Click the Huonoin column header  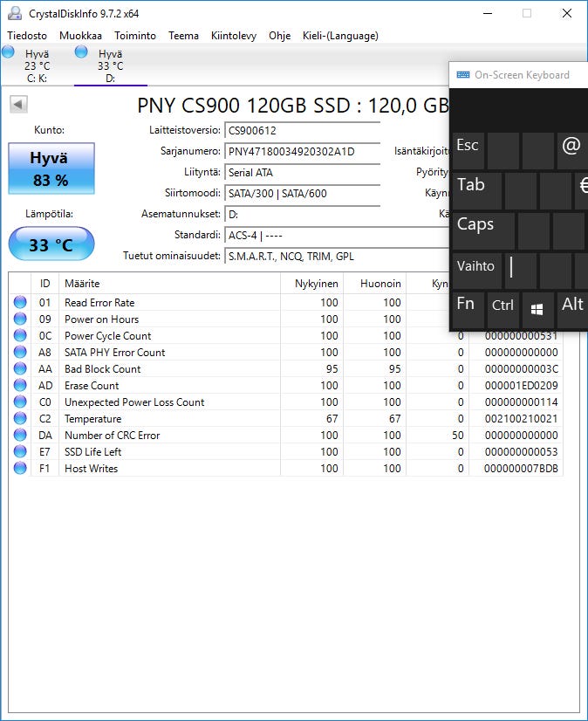375,283
